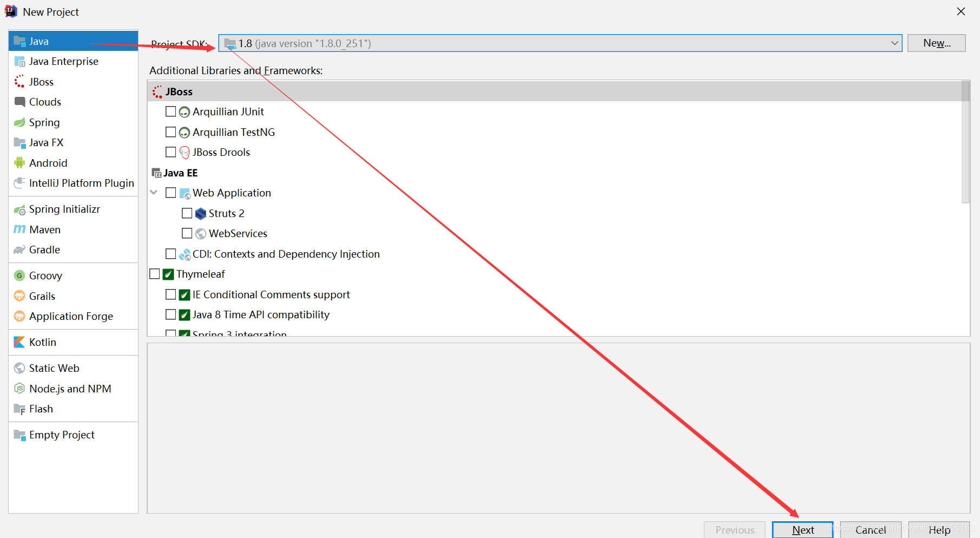Select the Java project type icon
The width and height of the screenshot is (980, 538).
click(19, 41)
